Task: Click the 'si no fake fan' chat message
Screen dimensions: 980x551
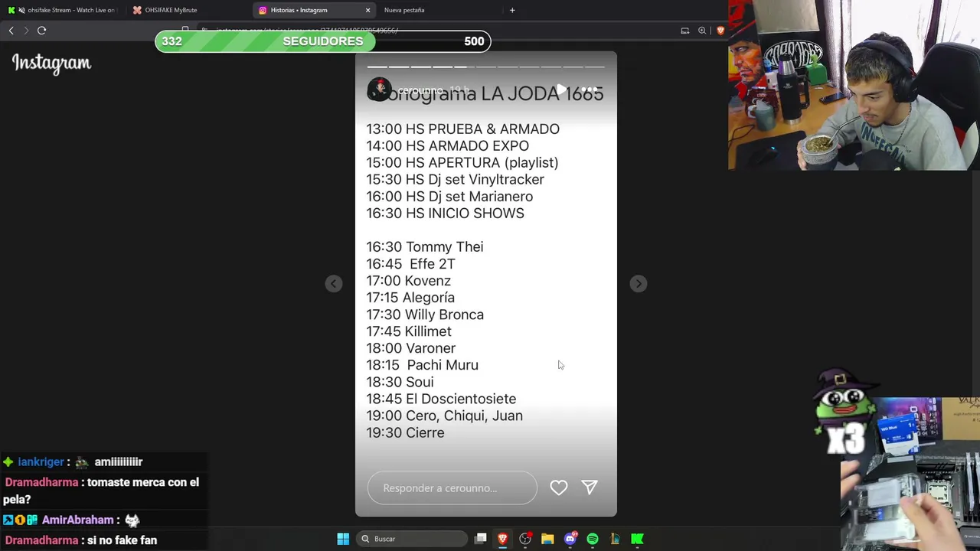Action: tap(122, 540)
